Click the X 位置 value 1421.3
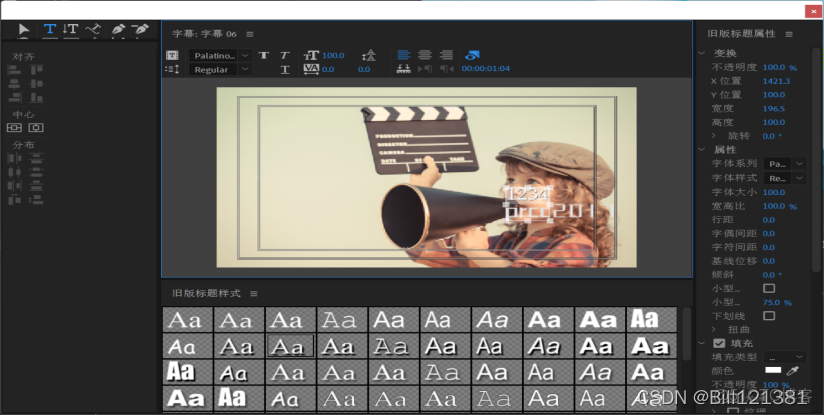 [776, 81]
